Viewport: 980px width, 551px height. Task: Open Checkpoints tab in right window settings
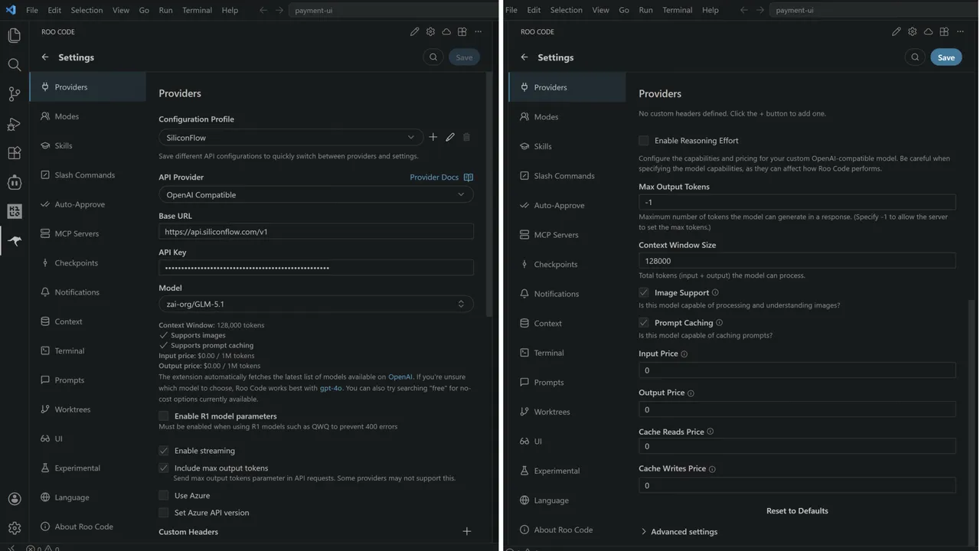tap(567, 264)
